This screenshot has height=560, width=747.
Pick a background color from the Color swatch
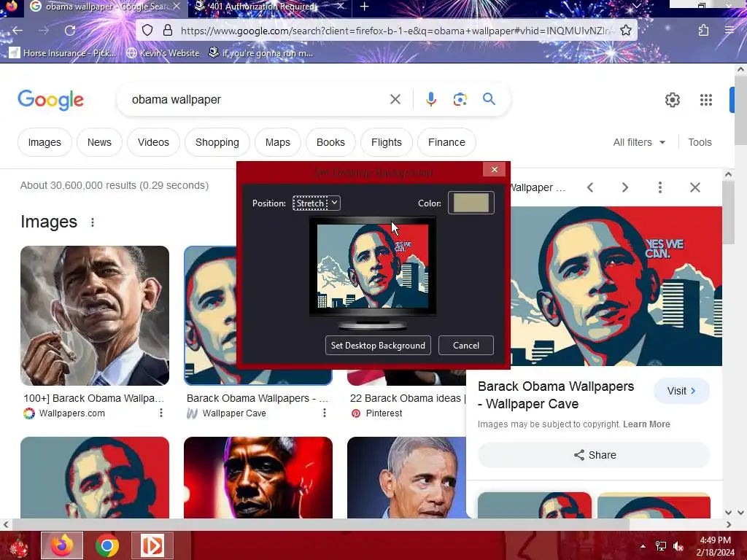point(471,203)
